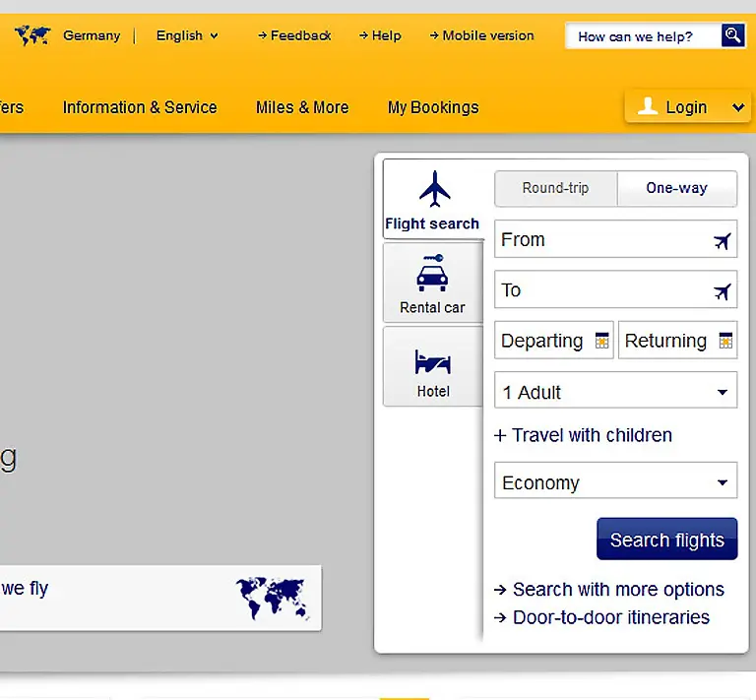Open the Departing calendar icon
Screen dimensions: 756x700
(x=601, y=342)
